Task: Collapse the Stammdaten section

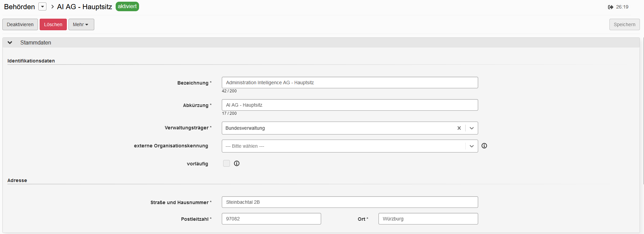Action: coord(10,42)
